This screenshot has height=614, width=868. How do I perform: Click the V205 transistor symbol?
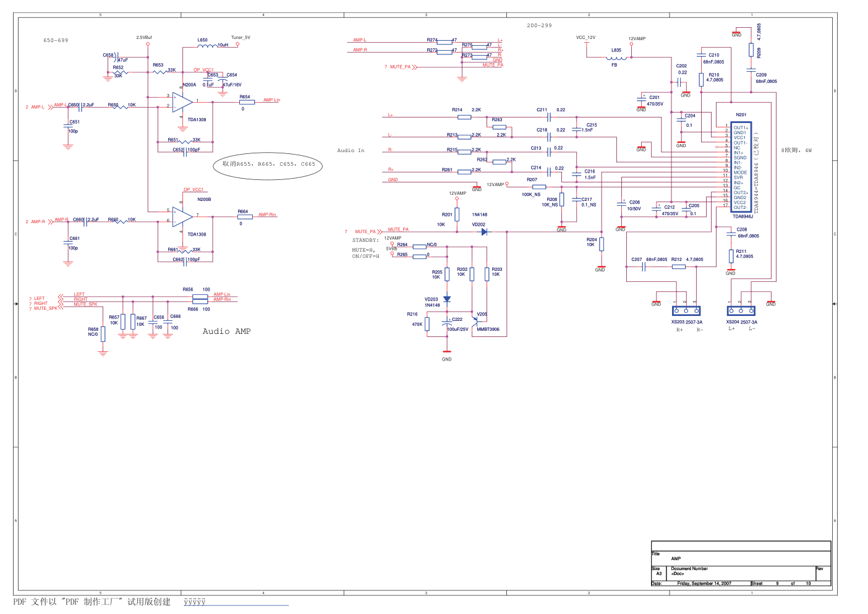(477, 322)
